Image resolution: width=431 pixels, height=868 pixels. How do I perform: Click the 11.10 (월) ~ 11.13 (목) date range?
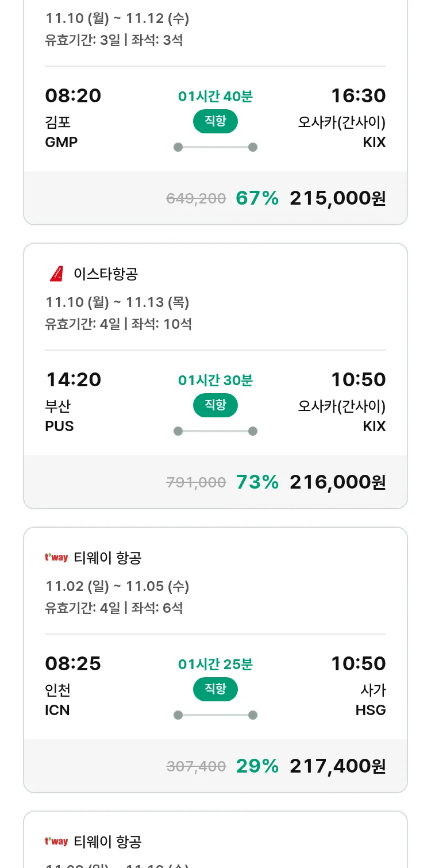pyautogui.click(x=117, y=302)
